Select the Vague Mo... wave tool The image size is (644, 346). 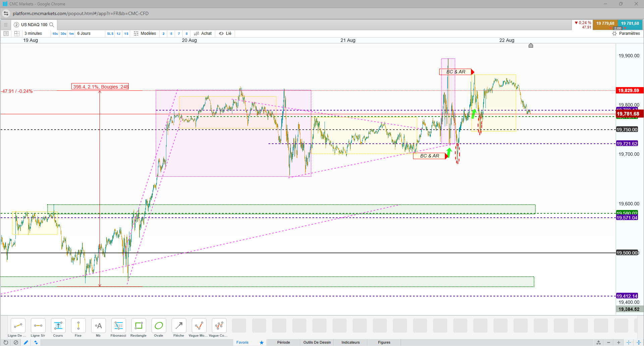(199, 326)
